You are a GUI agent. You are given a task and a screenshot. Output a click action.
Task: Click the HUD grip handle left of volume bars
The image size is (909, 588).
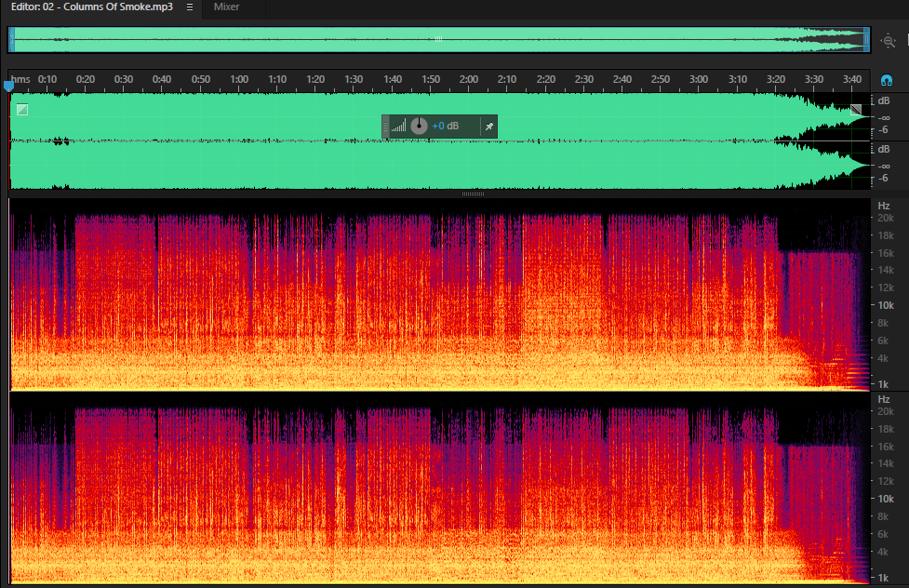click(x=385, y=126)
